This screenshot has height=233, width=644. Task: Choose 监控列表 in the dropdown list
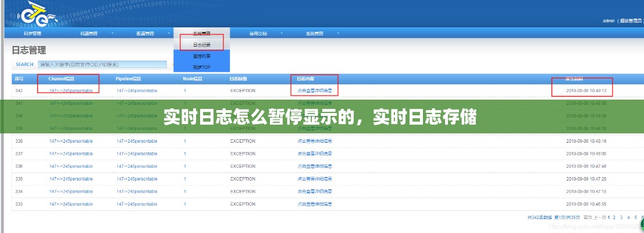pos(202,56)
